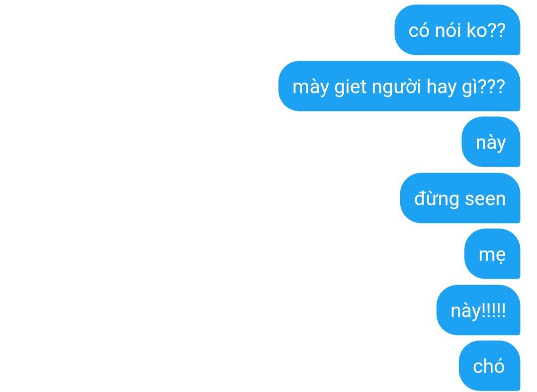The width and height of the screenshot is (537, 392).
Task: Tap the exclamation marks in 'này!!!!!'
Action: (x=494, y=310)
